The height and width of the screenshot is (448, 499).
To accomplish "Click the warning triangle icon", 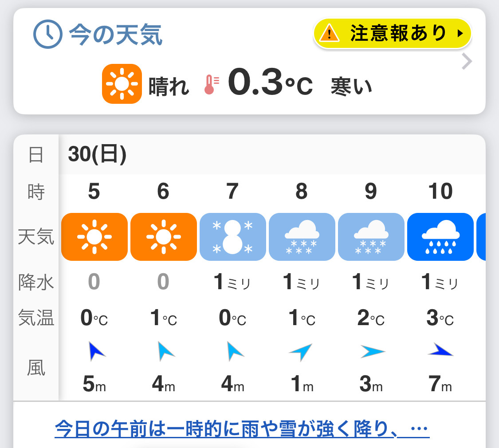I will coord(330,33).
